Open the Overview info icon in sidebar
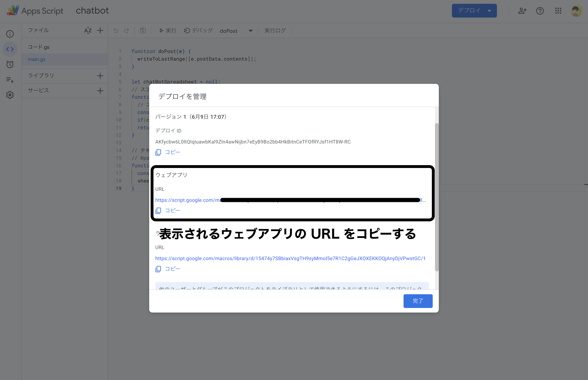The height and width of the screenshot is (380, 588). (x=10, y=34)
